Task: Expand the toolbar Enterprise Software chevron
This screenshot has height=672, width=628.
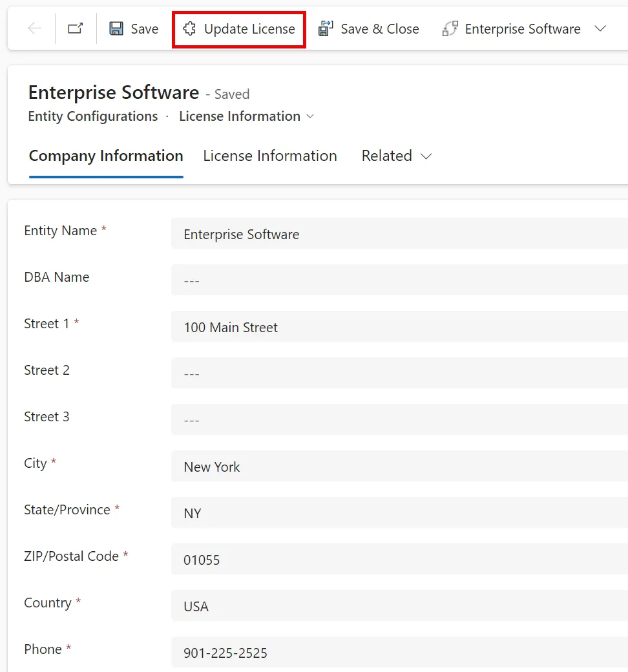Action: 600,28
